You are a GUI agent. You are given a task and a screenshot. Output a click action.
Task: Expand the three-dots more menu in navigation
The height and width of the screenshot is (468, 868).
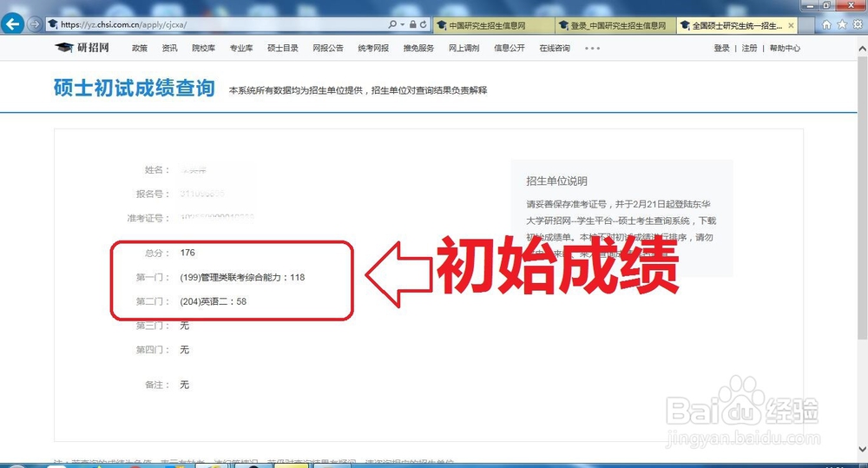pyautogui.click(x=592, y=48)
